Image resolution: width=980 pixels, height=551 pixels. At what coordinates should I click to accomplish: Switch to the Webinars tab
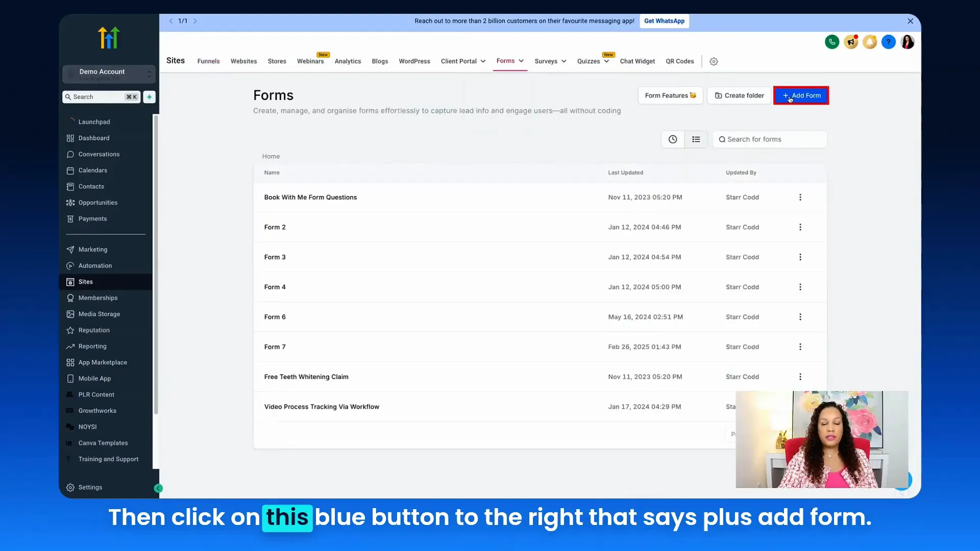(x=310, y=61)
